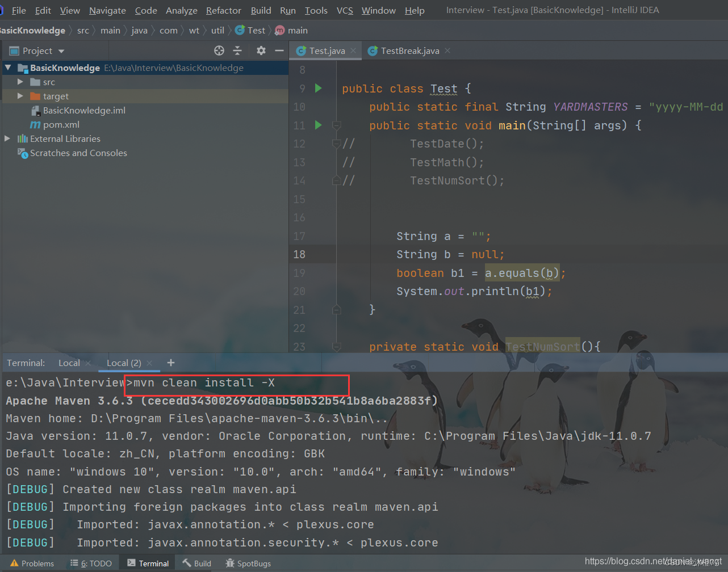Click run gutter icon beside class Test
The image size is (728, 572).
[x=319, y=88]
